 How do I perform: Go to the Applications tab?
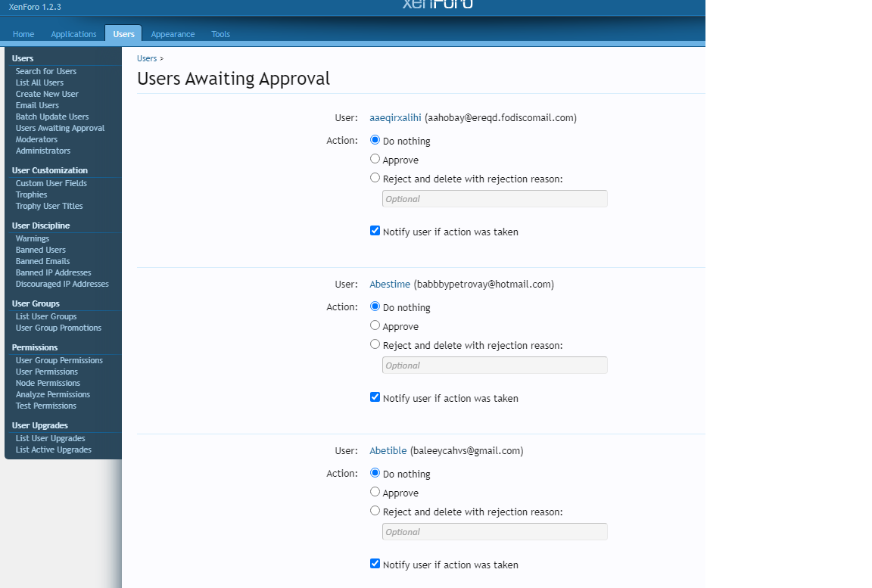[x=74, y=34]
